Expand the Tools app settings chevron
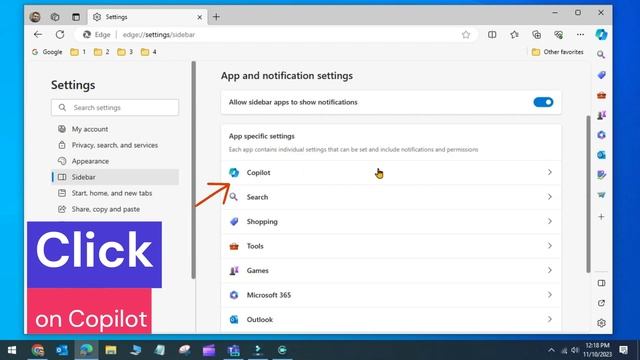The image size is (640, 360). 549,246
